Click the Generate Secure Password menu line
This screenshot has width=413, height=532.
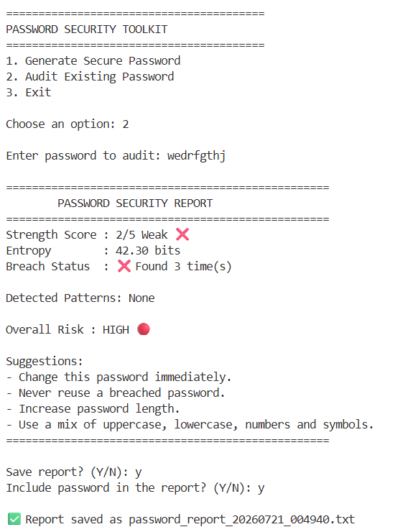point(93,60)
